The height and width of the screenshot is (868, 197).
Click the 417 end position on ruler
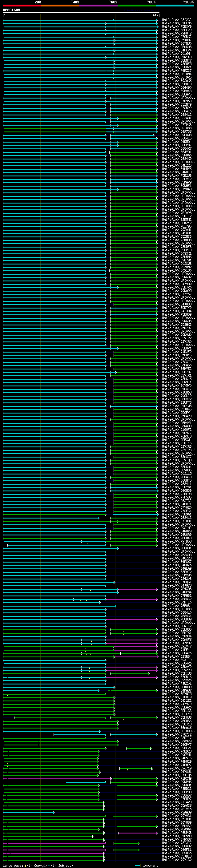click(x=155, y=15)
